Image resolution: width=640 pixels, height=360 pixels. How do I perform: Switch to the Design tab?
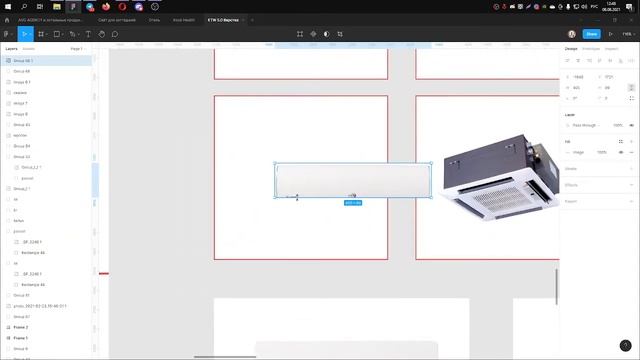(x=571, y=49)
